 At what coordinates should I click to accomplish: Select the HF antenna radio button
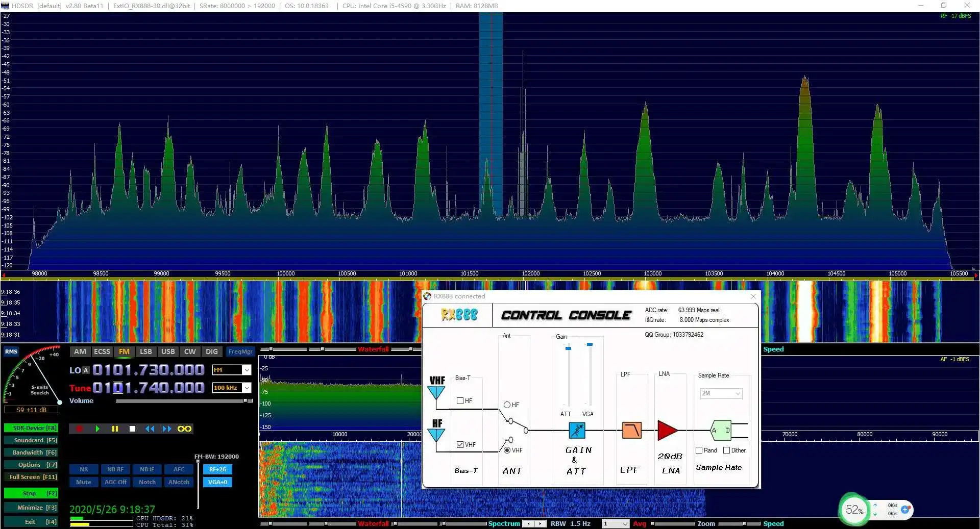click(507, 405)
